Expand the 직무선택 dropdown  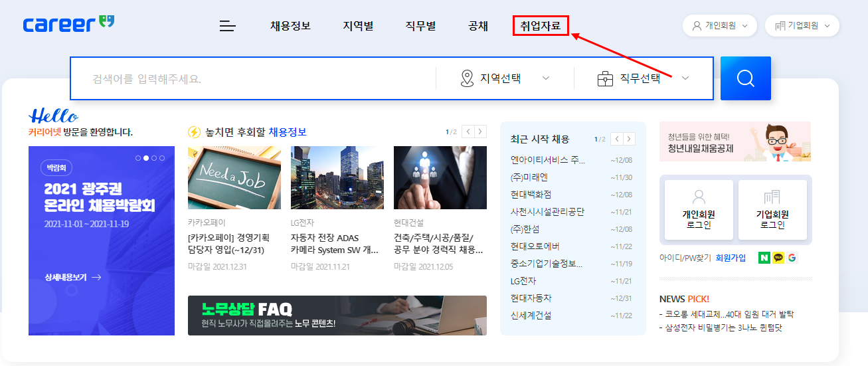tap(644, 78)
